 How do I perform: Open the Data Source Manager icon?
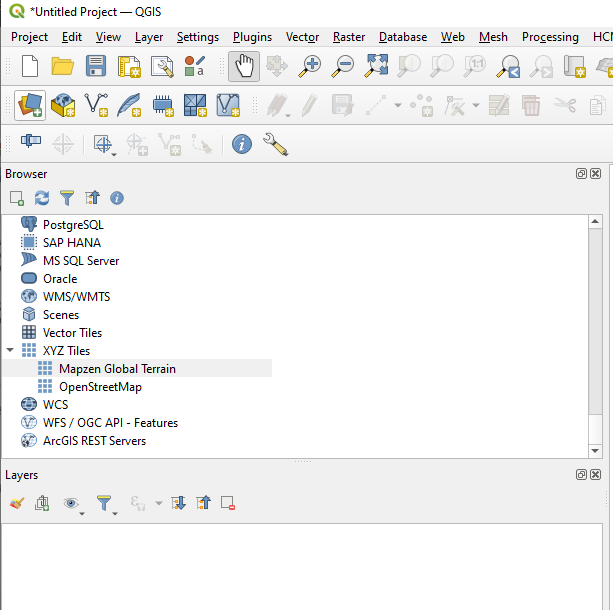pos(30,104)
